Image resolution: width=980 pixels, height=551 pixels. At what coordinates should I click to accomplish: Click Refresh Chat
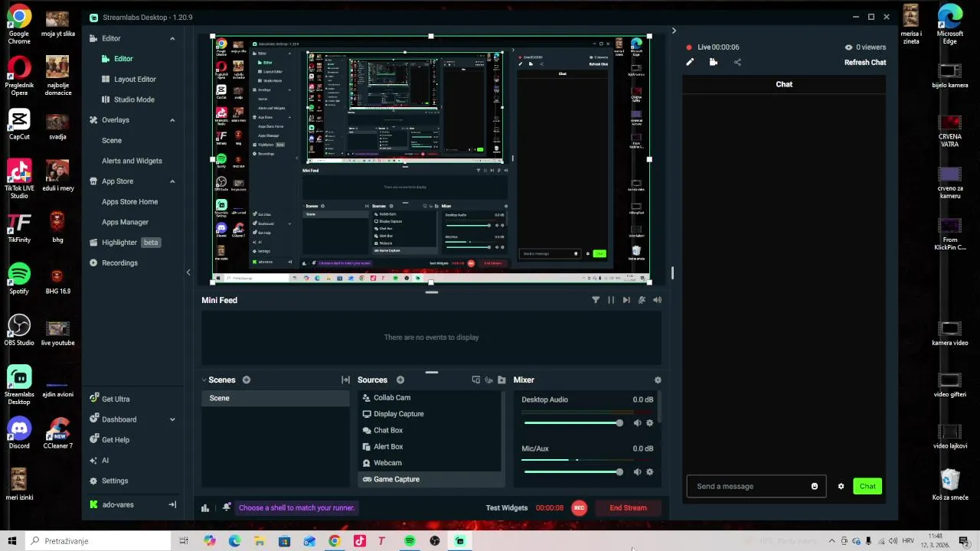[x=865, y=63]
